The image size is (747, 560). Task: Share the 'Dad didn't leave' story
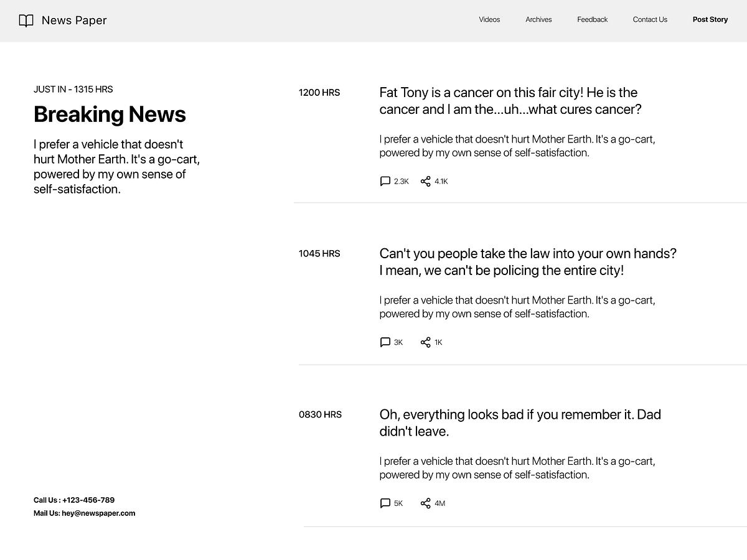coord(426,503)
